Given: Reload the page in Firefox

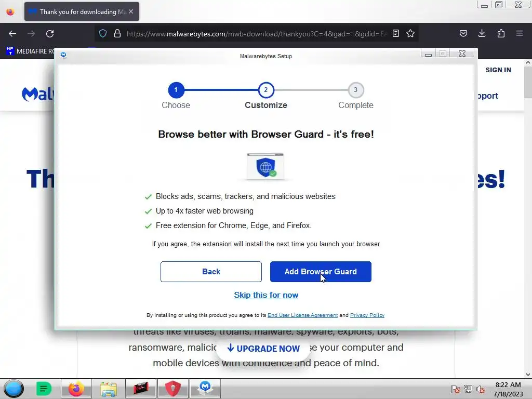Looking at the screenshot, I should (50, 34).
